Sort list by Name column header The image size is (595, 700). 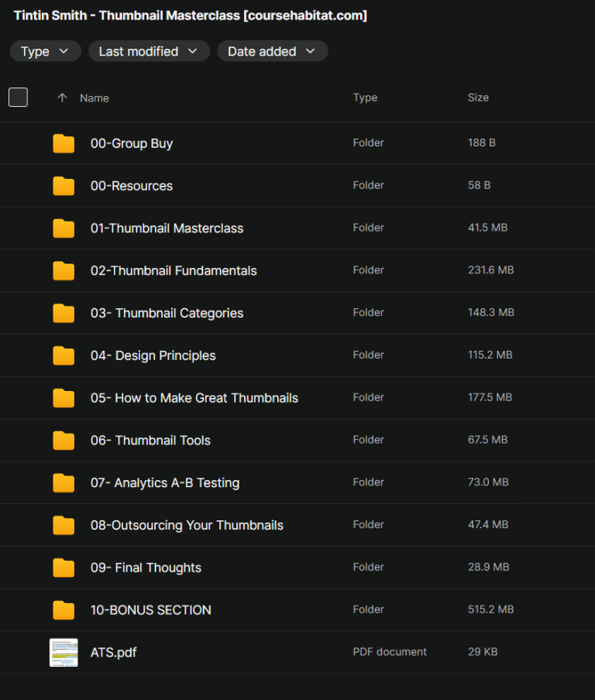coord(95,98)
